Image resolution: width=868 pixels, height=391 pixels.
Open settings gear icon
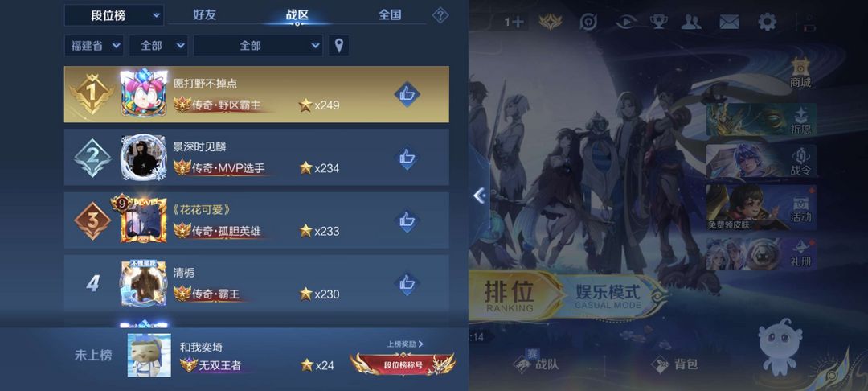tap(768, 23)
